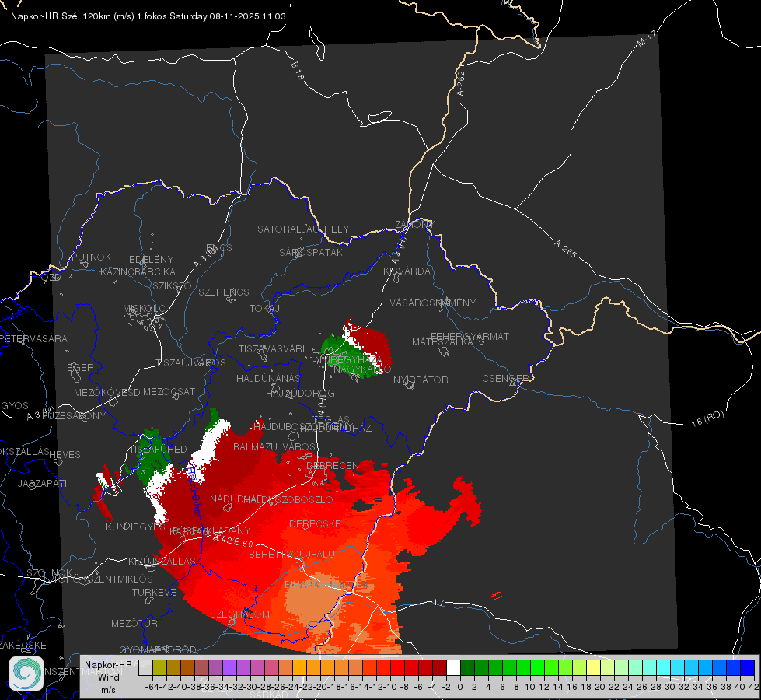Click the M-17 road label
The width and height of the screenshot is (761, 700).
coord(647,38)
